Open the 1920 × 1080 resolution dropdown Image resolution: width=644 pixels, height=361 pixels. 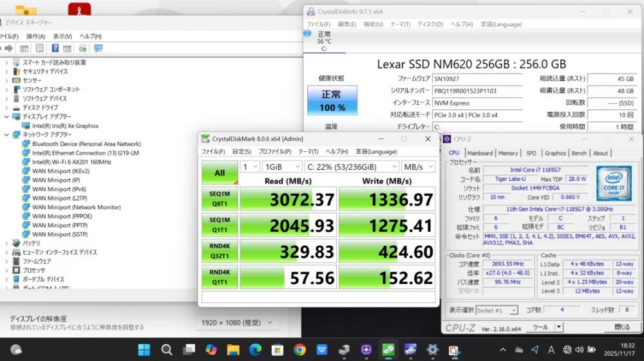tap(237, 322)
